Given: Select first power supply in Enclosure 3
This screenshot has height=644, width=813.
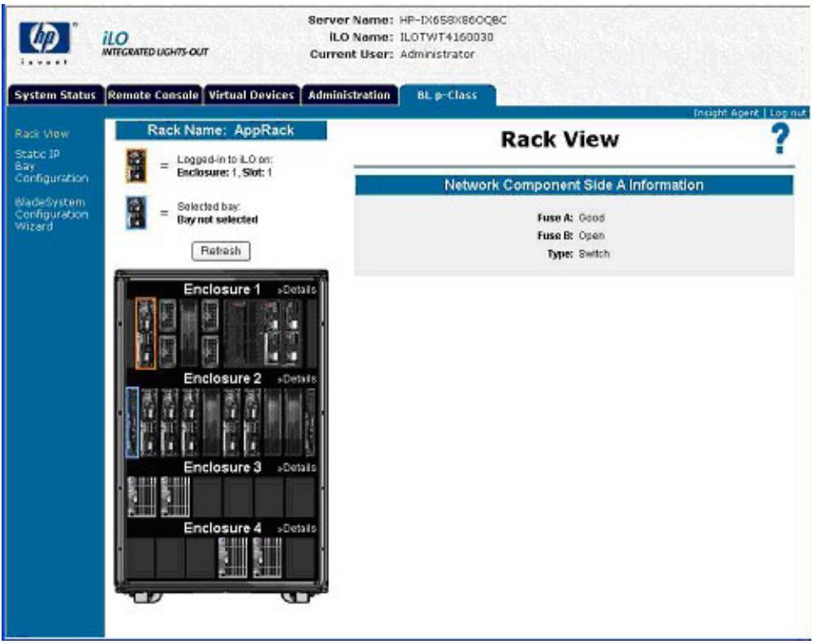Looking at the screenshot, I should [142, 497].
